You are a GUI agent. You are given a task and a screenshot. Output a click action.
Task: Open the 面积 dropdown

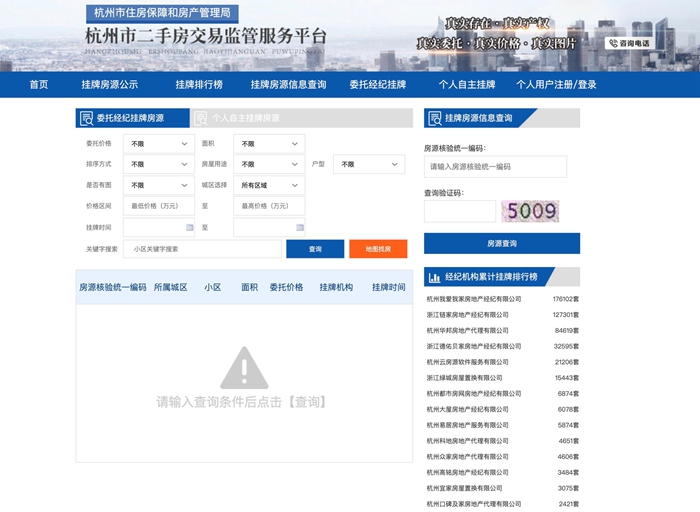coord(269,144)
